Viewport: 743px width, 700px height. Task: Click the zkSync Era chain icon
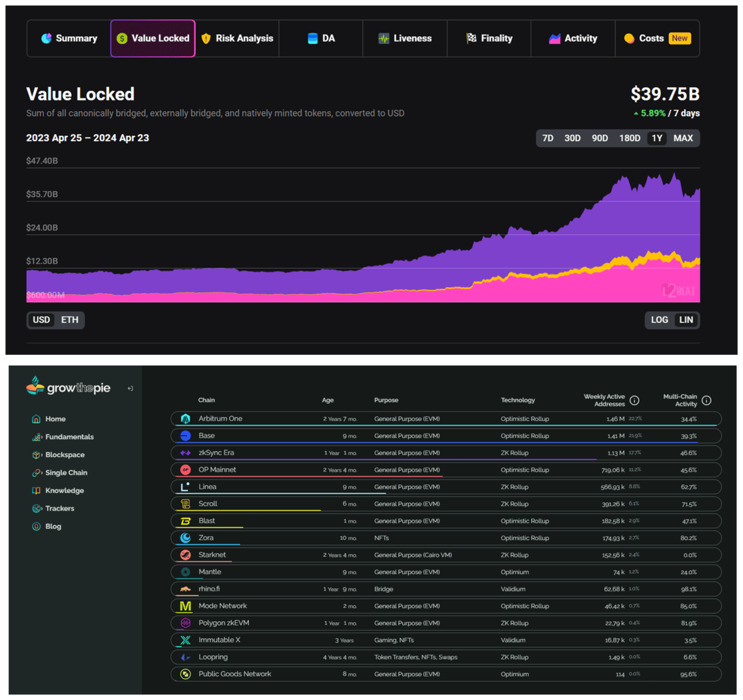tap(186, 453)
